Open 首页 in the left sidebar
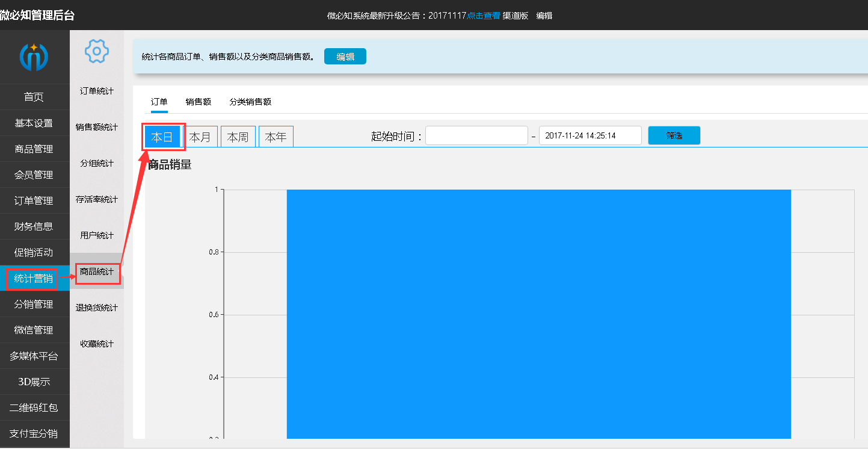868x449 pixels. (34, 97)
